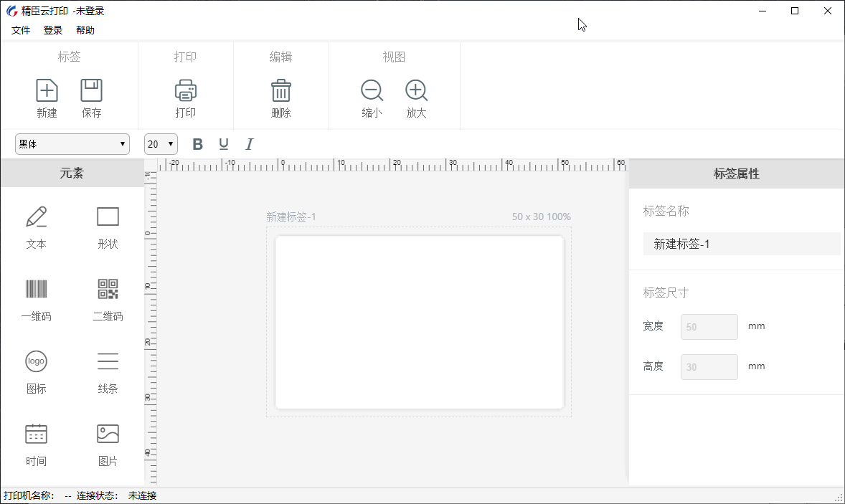Screen dimensions: 845x504
Task: Click the 精臣云打印 app logo icon
Action: pyautogui.click(x=11, y=11)
